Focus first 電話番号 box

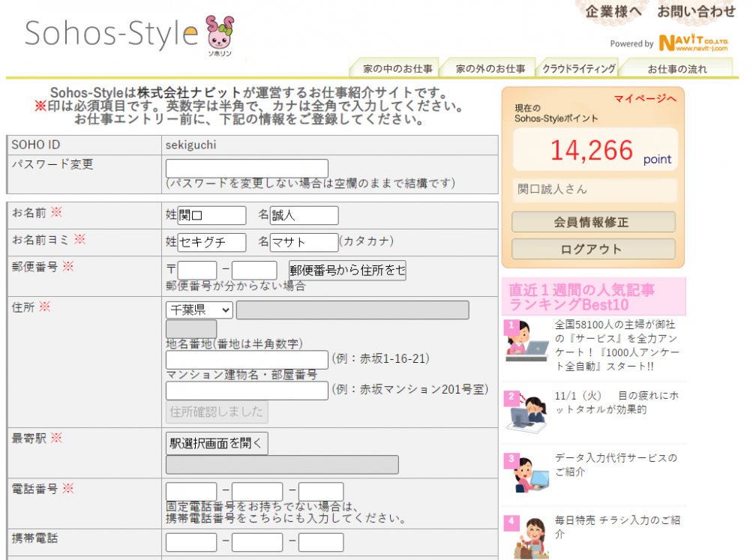[191, 491]
